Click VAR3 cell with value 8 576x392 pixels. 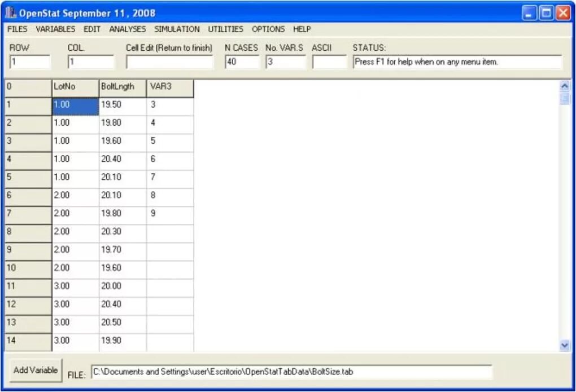(170, 197)
